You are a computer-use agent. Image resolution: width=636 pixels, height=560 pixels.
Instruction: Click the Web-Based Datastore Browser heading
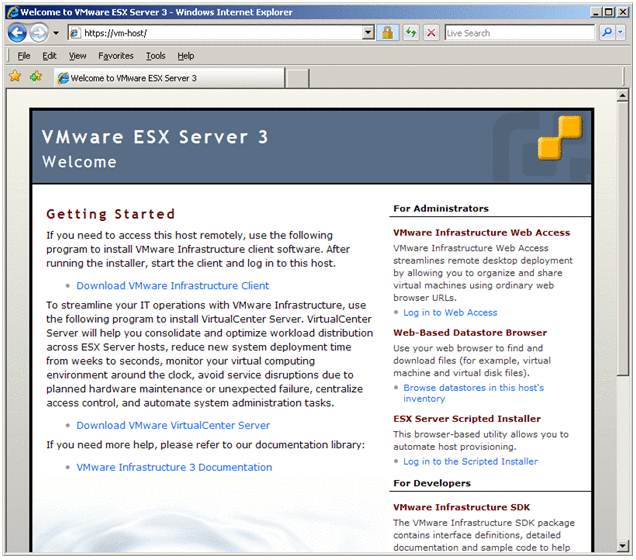click(x=470, y=333)
